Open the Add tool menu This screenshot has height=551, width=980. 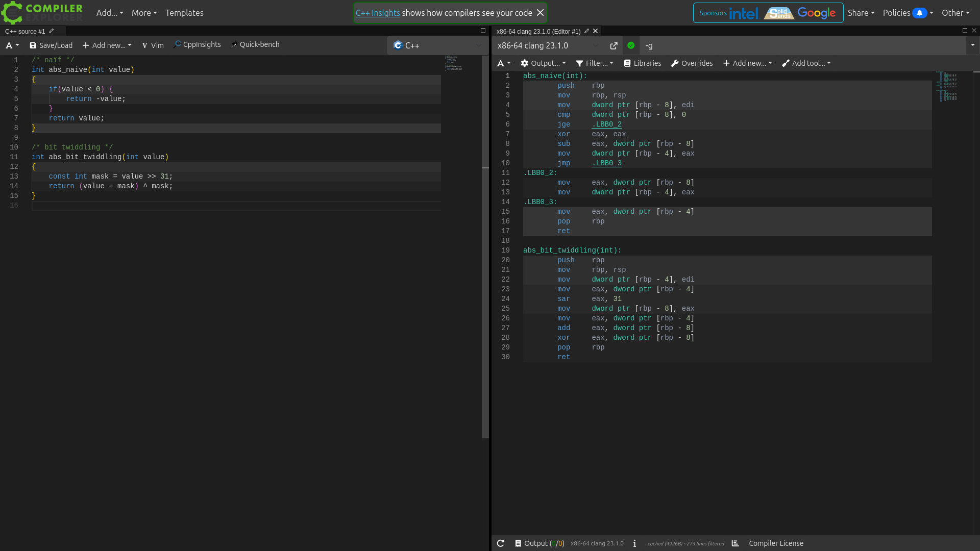point(806,63)
